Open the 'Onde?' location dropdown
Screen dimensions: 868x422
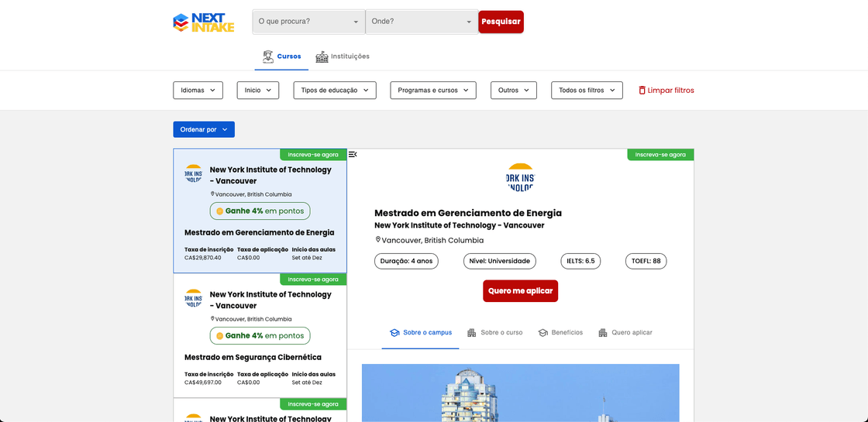click(x=422, y=22)
